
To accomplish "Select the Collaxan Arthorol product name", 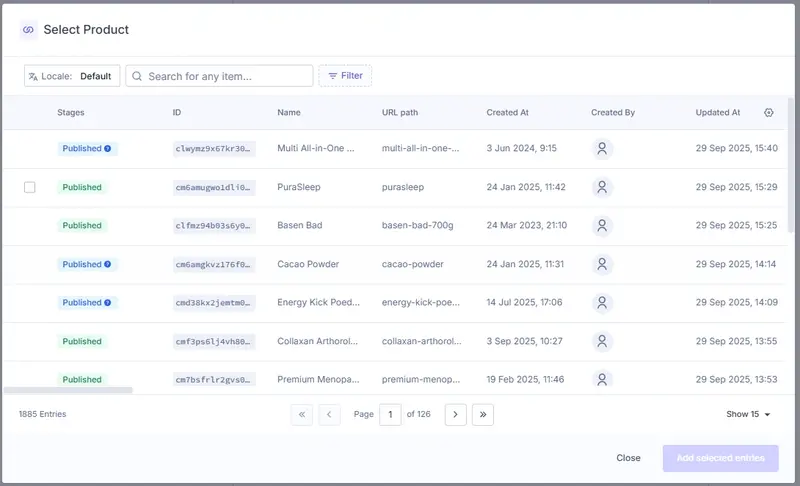I will click(x=317, y=341).
